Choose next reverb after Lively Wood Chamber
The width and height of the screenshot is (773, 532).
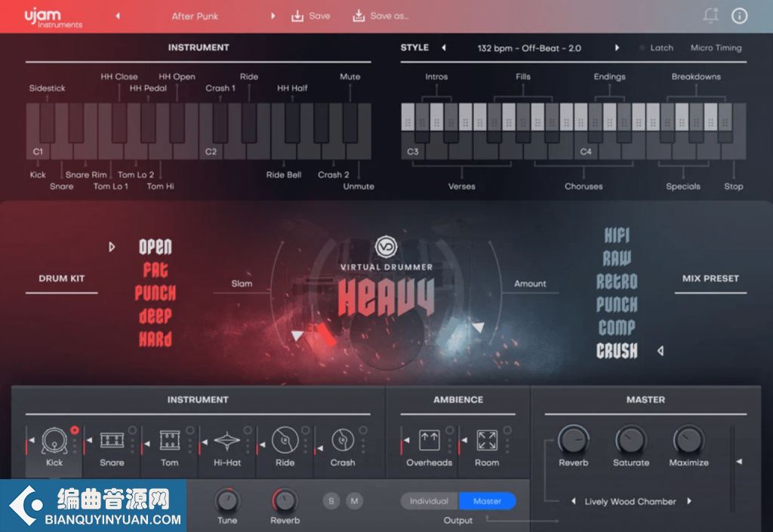[689, 501]
